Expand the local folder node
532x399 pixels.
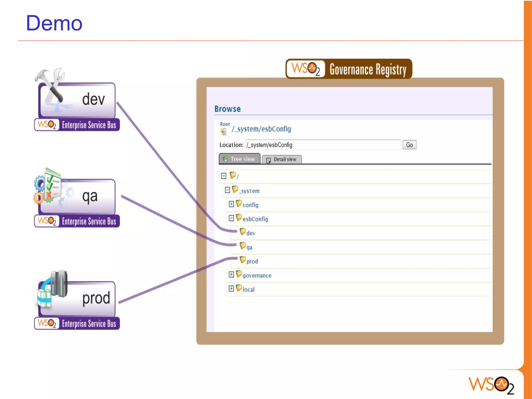click(x=231, y=288)
